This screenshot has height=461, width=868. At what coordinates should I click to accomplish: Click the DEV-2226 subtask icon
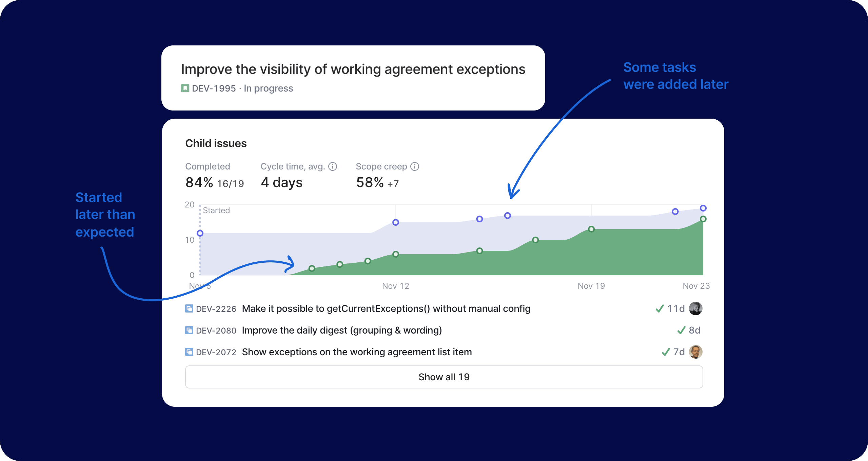(189, 309)
